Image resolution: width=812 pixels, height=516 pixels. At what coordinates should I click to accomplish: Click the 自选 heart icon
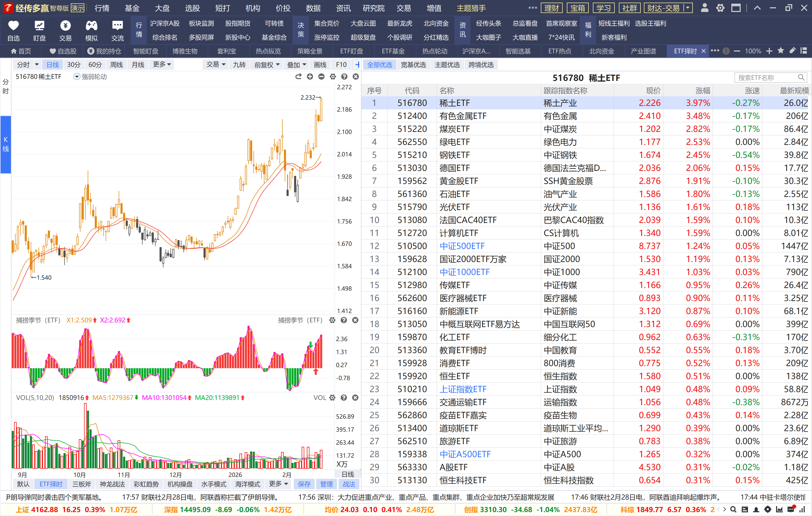coord(14,26)
